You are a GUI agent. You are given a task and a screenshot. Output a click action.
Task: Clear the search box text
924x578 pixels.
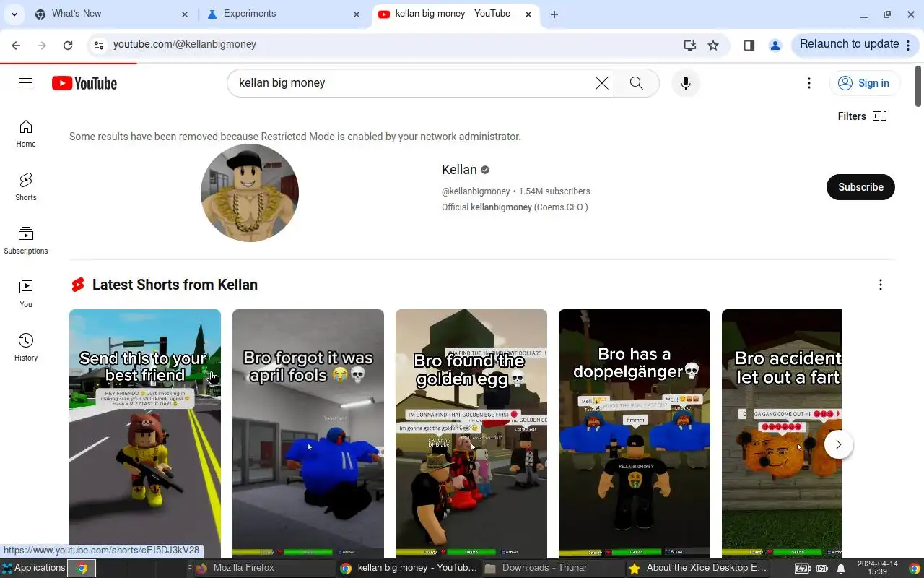[601, 83]
